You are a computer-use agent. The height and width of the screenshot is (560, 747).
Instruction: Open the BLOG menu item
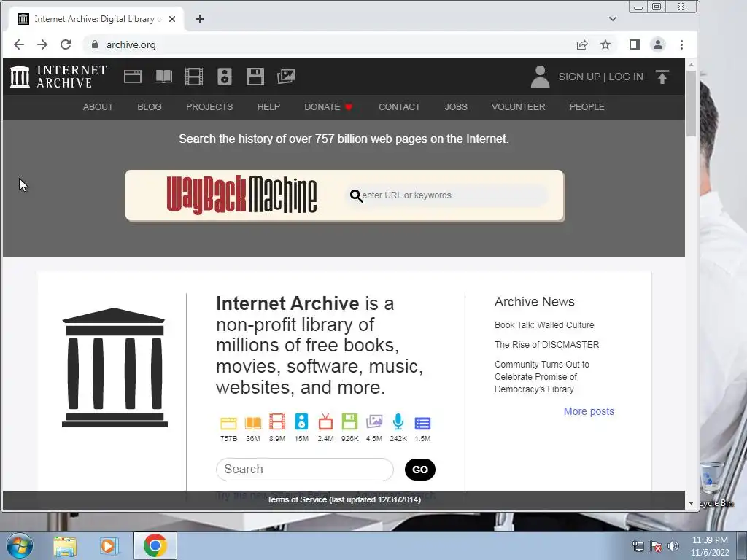[x=150, y=107]
